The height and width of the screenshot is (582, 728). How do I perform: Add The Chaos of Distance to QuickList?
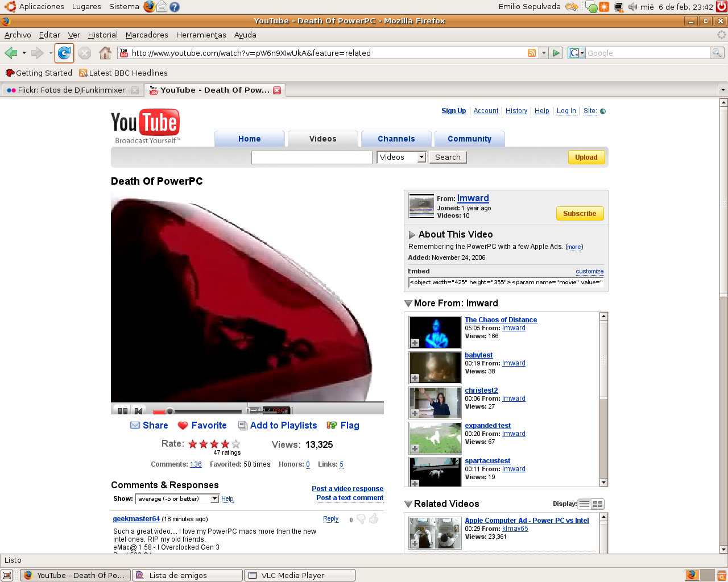pyautogui.click(x=415, y=343)
